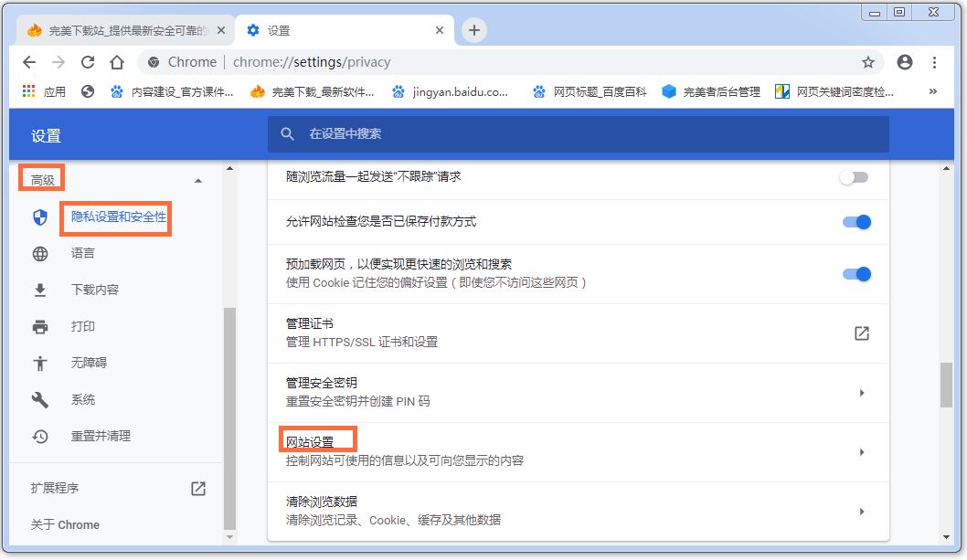The height and width of the screenshot is (560, 967).
Task: Switch to the 设置 tab
Action: coord(345,30)
